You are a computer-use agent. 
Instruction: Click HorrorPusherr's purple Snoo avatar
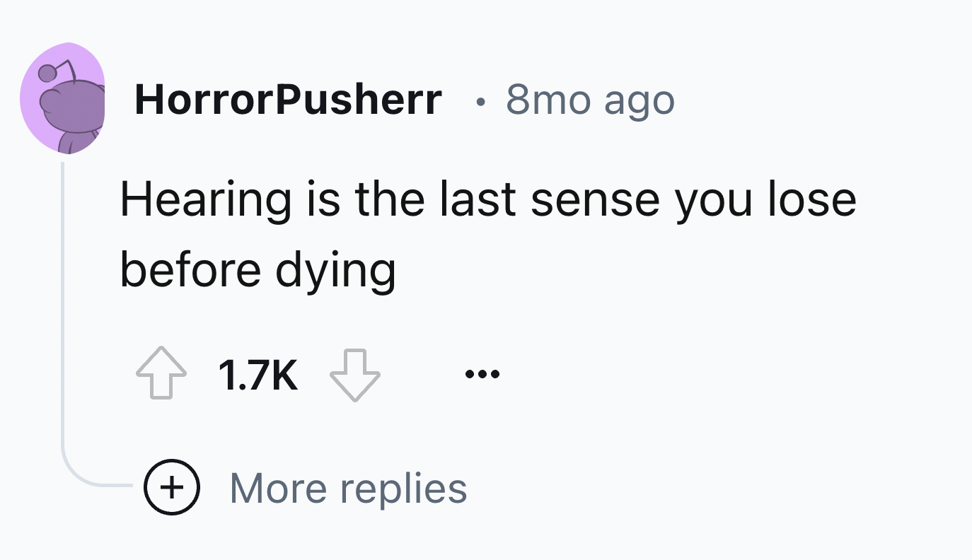pos(62,98)
